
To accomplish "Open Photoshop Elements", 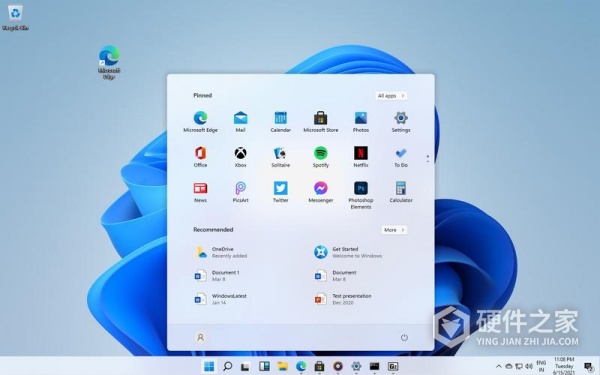I will (x=360, y=195).
